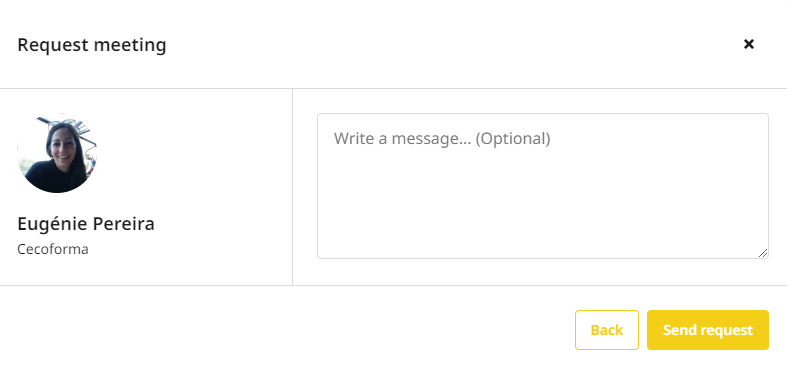Click the Request meeting dialog title

coord(92,45)
